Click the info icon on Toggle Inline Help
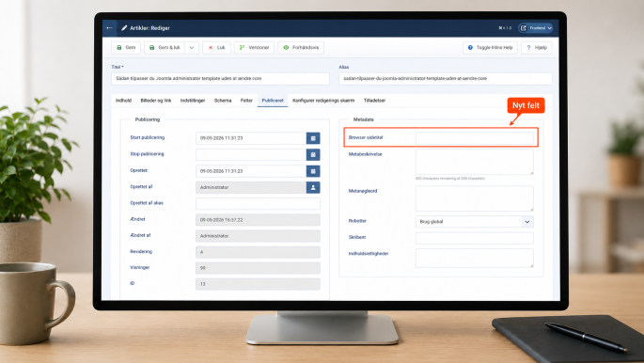Viewport: 644px width, 363px height. (470, 48)
